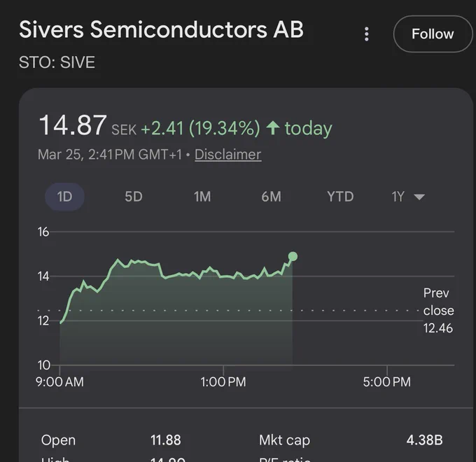Click the 5:00 PM axis label

click(386, 382)
